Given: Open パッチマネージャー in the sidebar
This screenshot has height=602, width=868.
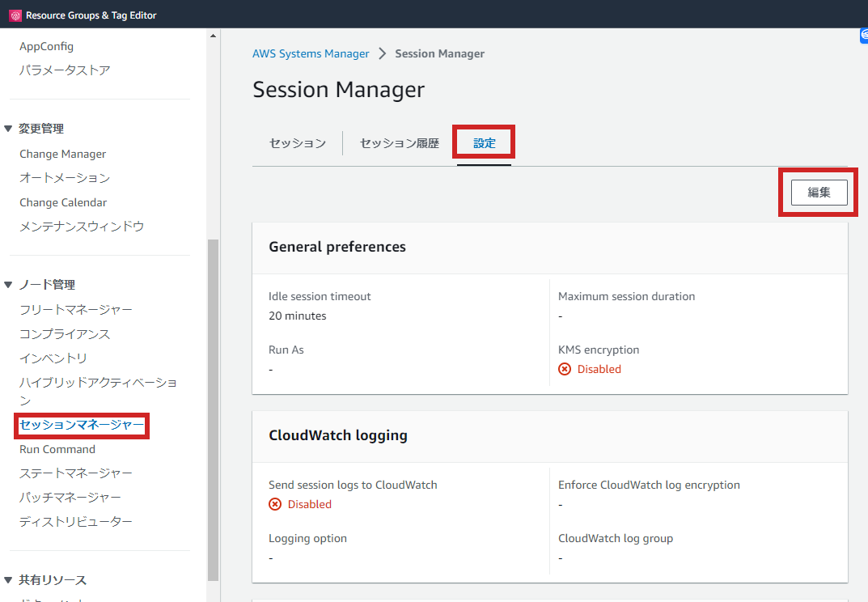Looking at the screenshot, I should 70,498.
